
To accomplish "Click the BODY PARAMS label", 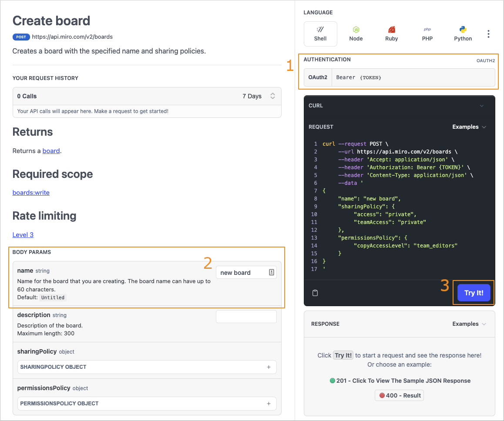I will pos(31,252).
